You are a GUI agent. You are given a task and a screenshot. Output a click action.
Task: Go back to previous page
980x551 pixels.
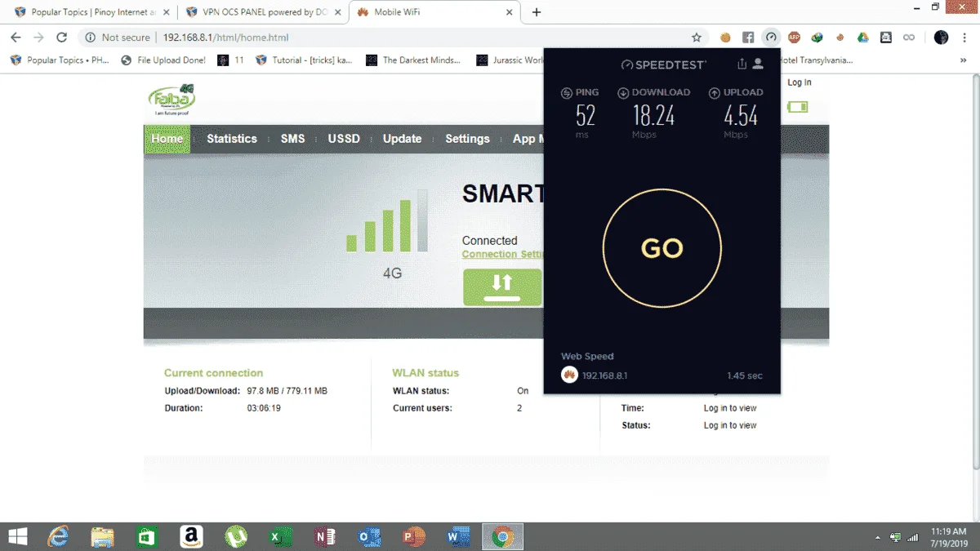(x=16, y=38)
